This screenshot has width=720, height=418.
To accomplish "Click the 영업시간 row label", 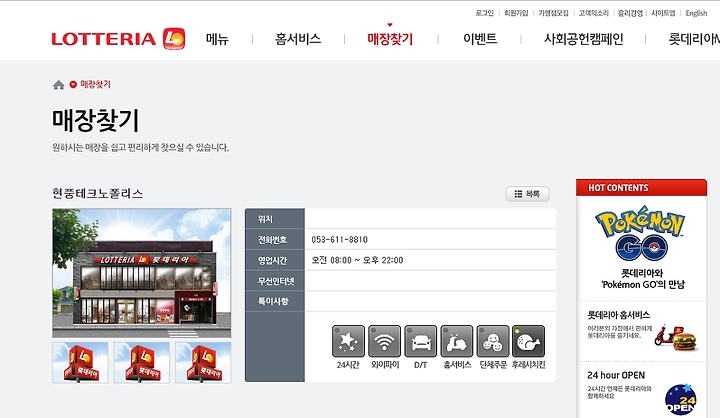I will click(x=272, y=260).
